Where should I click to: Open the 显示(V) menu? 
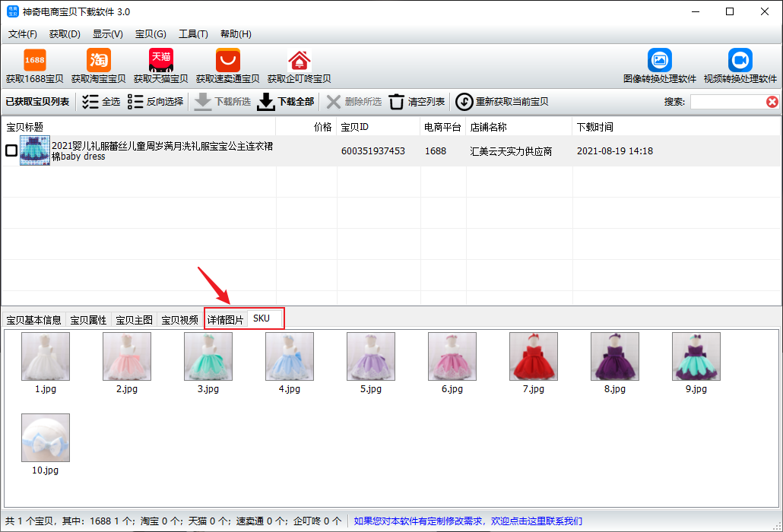[107, 34]
